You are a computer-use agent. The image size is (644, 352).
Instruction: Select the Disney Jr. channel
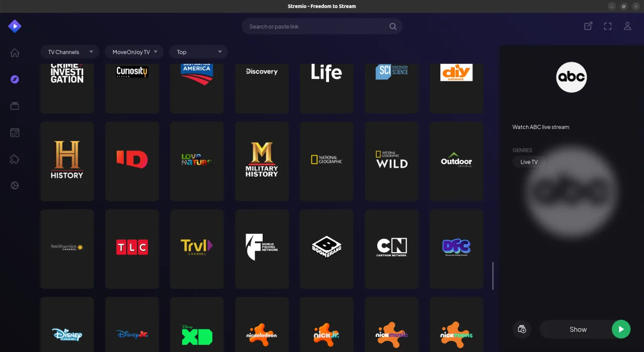pos(132,324)
